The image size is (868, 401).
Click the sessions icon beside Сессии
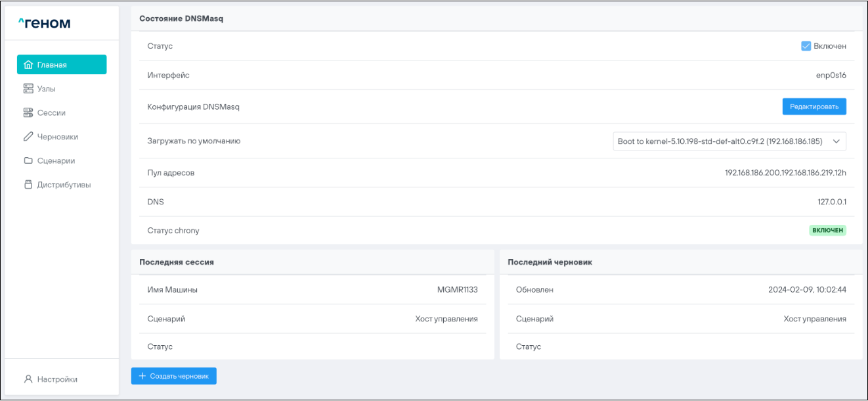pyautogui.click(x=28, y=113)
